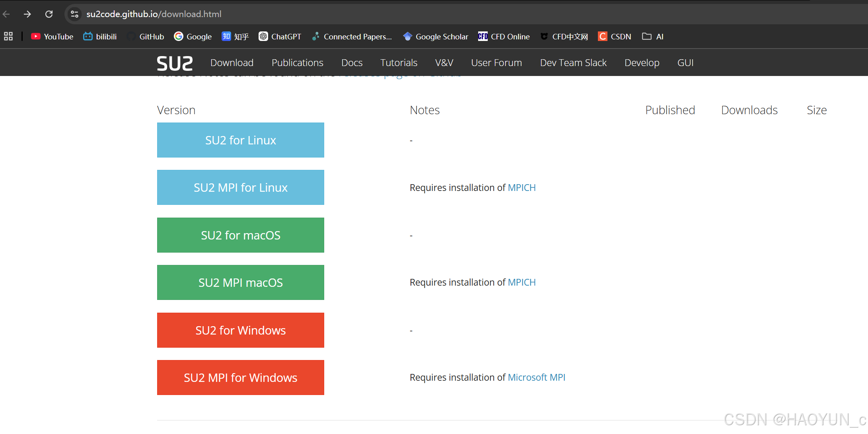Open the Google bookmark

point(193,37)
